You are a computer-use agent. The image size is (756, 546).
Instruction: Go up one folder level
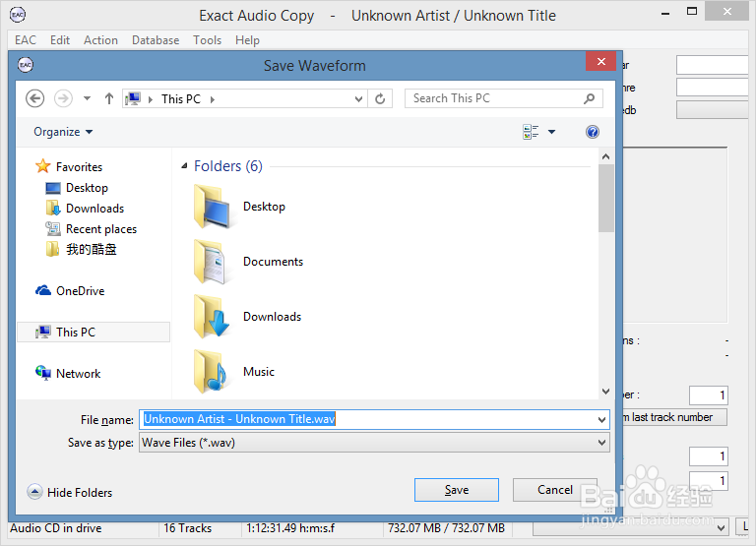tap(109, 98)
